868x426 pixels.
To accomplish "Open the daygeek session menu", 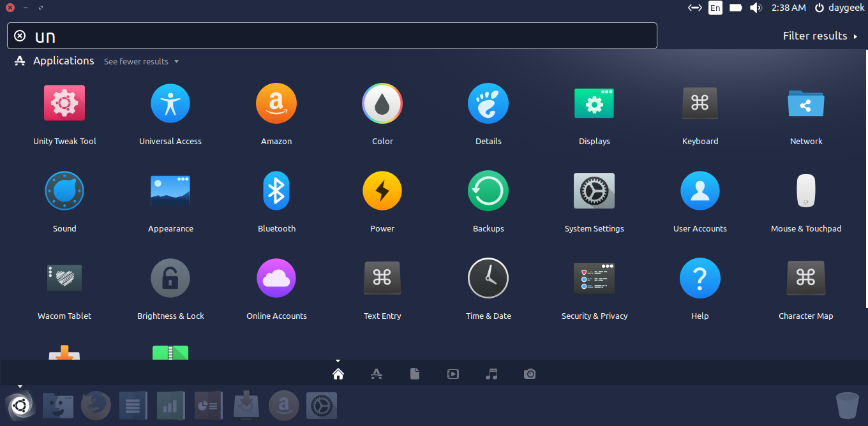I will (839, 8).
